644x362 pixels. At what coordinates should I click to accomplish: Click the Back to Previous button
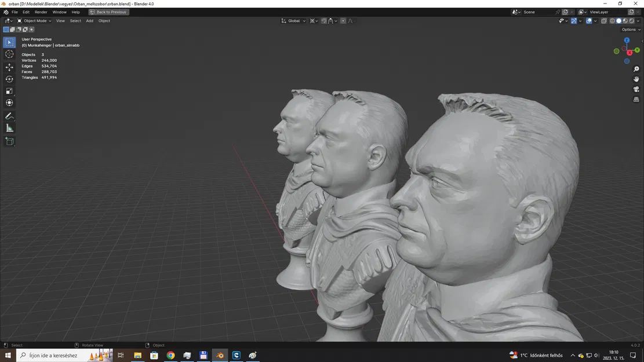[x=108, y=12]
